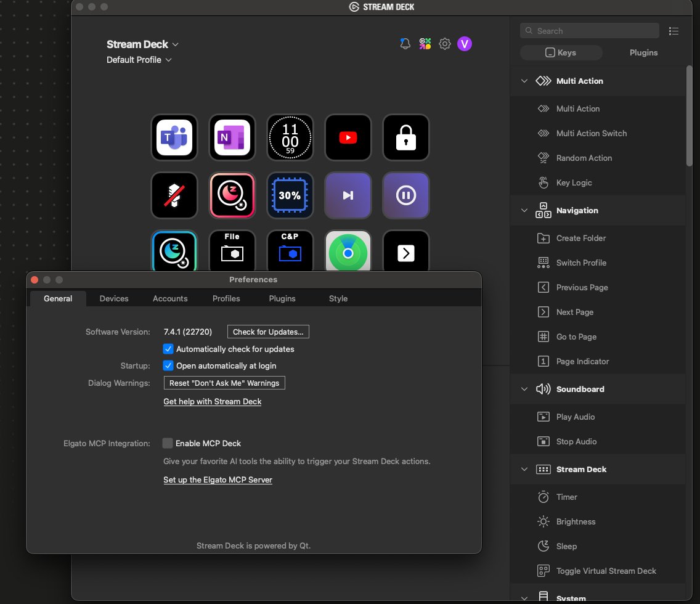Open the colorful Marketplace icon
This screenshot has height=604, width=700.
click(425, 44)
